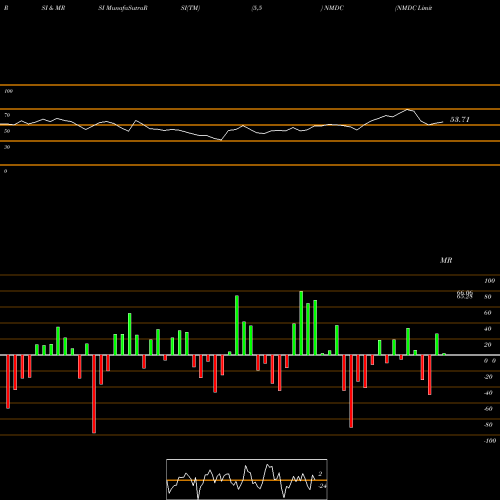This screenshot has height=500, width=500.
Task: Click the RSI line's lowest dip near 30
Action: coord(221,140)
